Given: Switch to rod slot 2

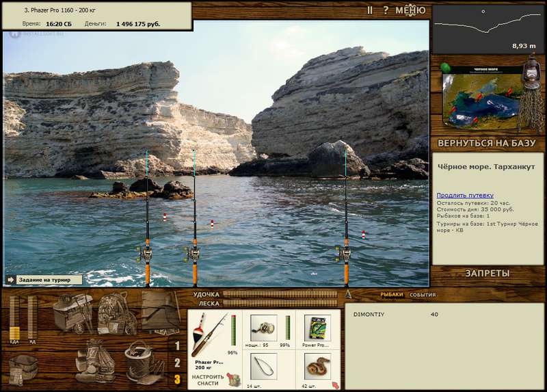Looking at the screenshot, I should [x=177, y=363].
